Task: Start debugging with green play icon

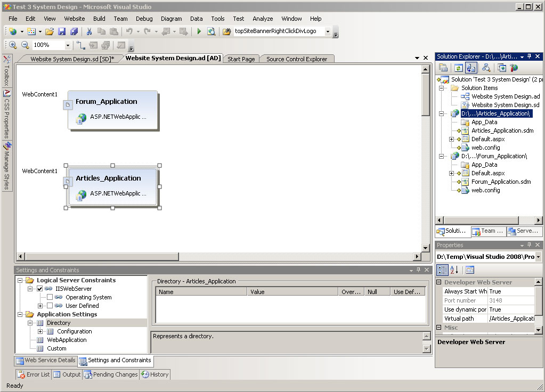Action: (x=199, y=31)
